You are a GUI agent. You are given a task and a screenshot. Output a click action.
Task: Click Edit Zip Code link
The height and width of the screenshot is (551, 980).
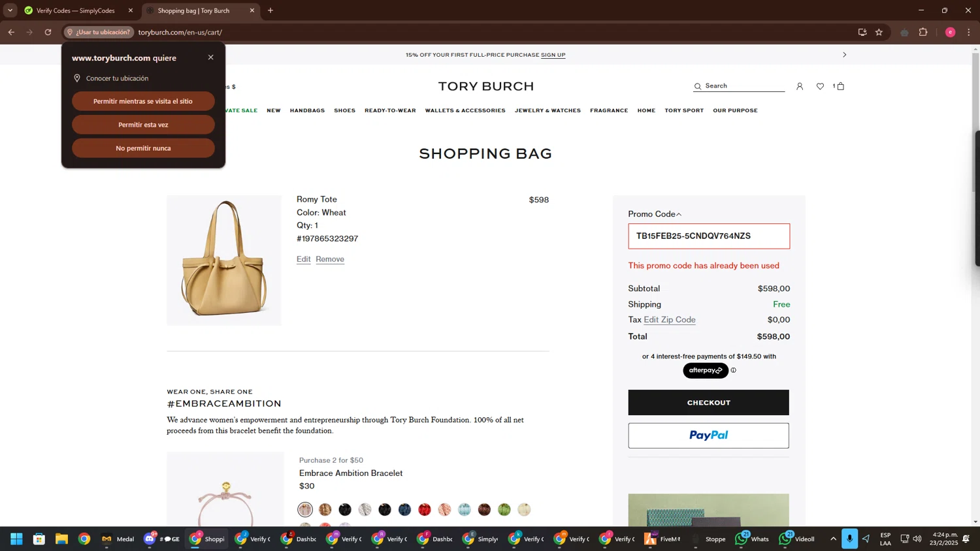[670, 320]
